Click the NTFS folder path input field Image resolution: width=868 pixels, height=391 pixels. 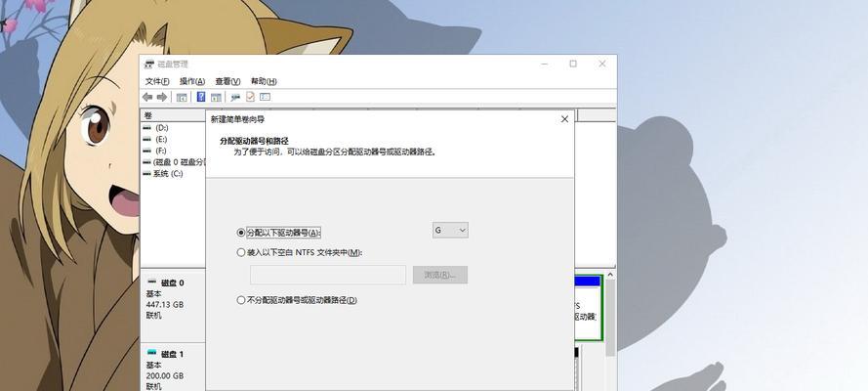(x=328, y=275)
